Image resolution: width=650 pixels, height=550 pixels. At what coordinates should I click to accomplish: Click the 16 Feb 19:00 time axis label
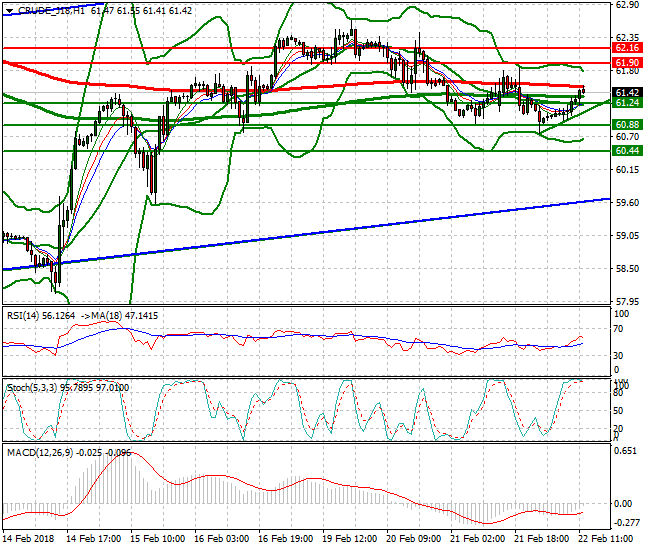tap(286, 538)
